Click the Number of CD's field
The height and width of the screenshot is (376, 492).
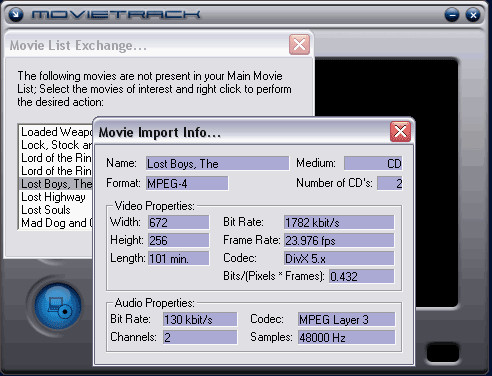pos(390,183)
